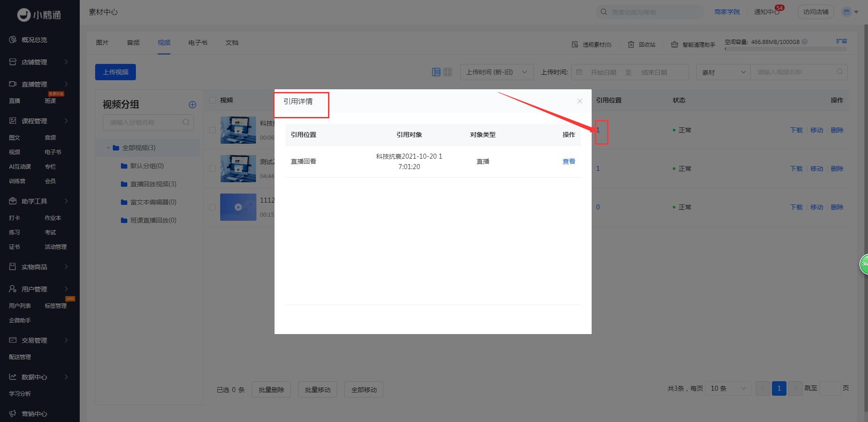868x422 pixels.
Task: Switch to grid view layout icon
Action: 448,72
